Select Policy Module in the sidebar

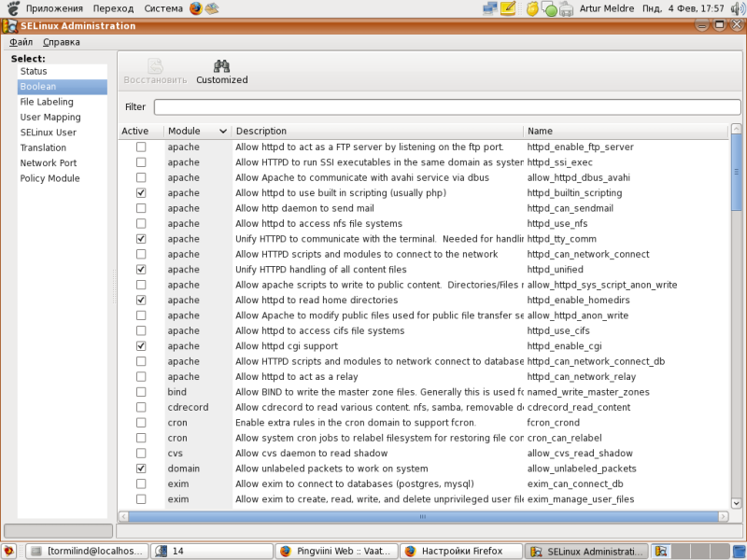pos(63,178)
